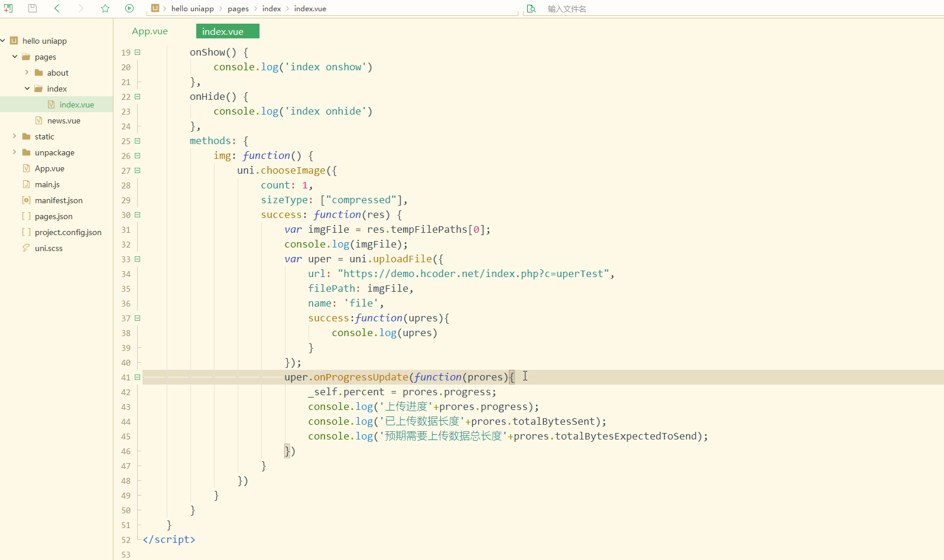Image resolution: width=944 pixels, height=560 pixels.
Task: Fold the chooseImage block at line 27
Action: (138, 170)
